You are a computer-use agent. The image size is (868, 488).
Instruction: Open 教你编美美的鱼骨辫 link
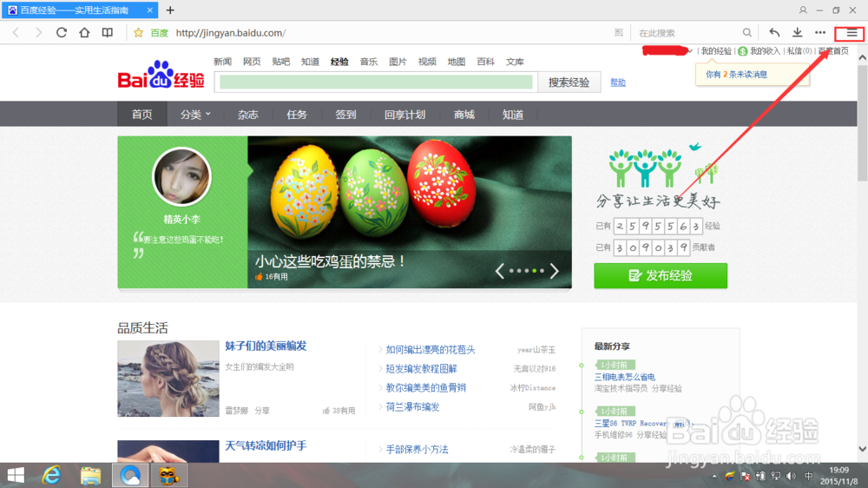(425, 388)
